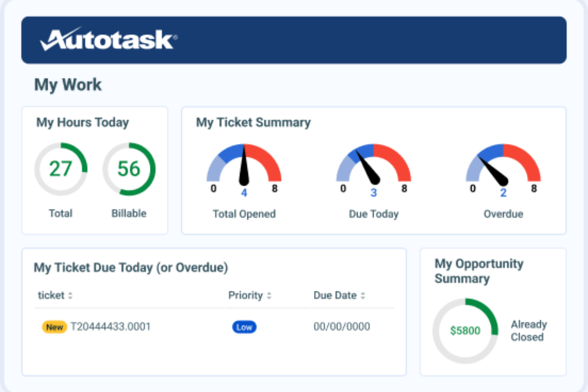Click the My Hours Today title
588x392 pixels.
point(83,122)
